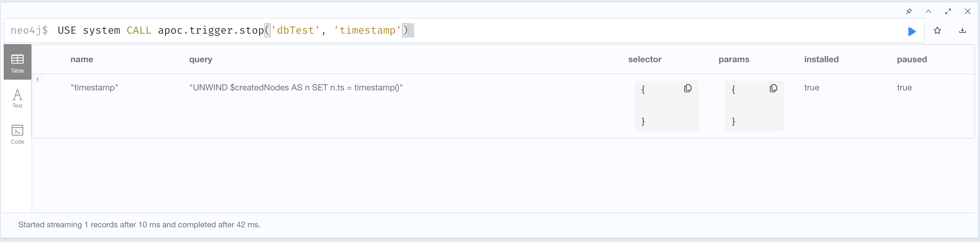The width and height of the screenshot is (980, 242).
Task: Switch to Text result view
Action: (x=17, y=98)
